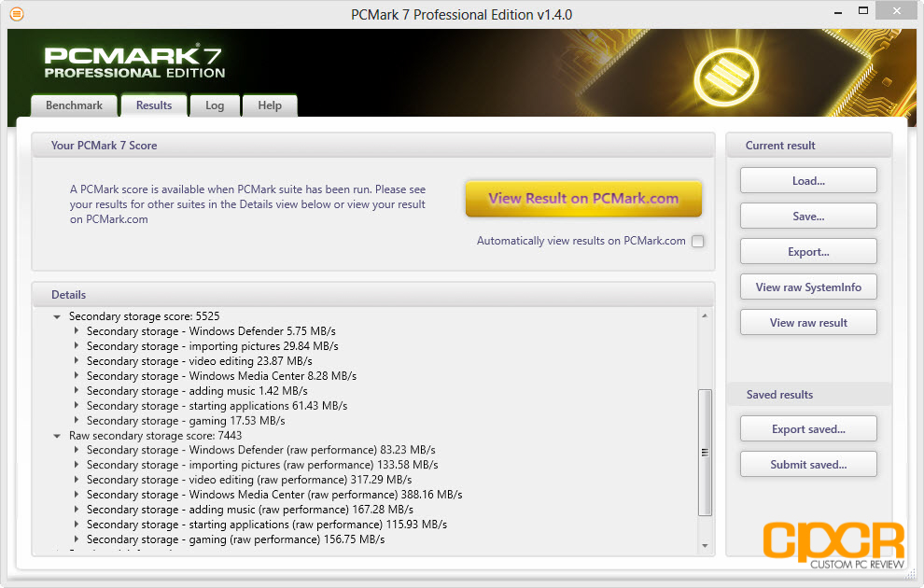The image size is (924, 588).
Task: Expand Secondary storage Windows Defender 5.75 MB/s
Action: pos(77,331)
